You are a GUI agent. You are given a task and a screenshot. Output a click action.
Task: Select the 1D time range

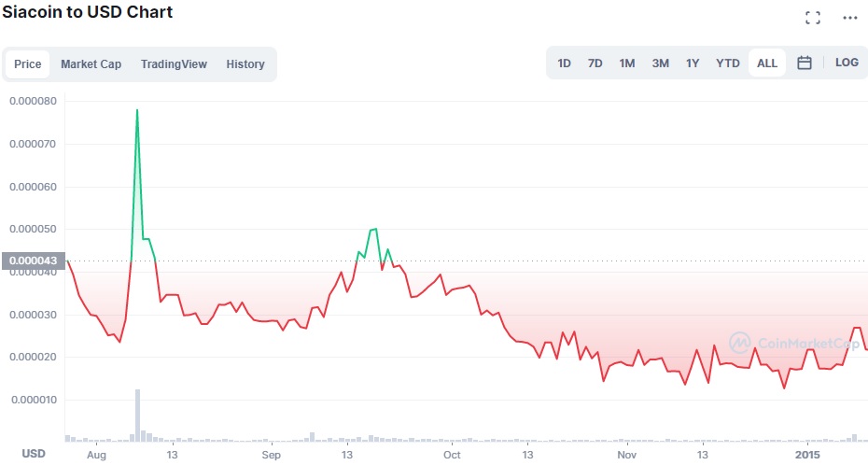(564, 63)
